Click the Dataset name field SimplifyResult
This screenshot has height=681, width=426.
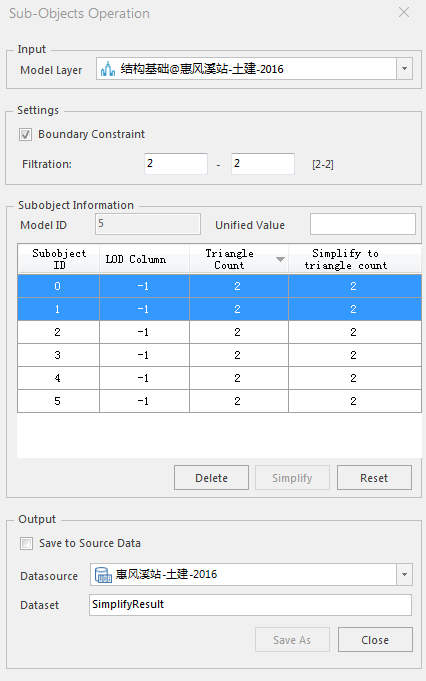point(250,605)
